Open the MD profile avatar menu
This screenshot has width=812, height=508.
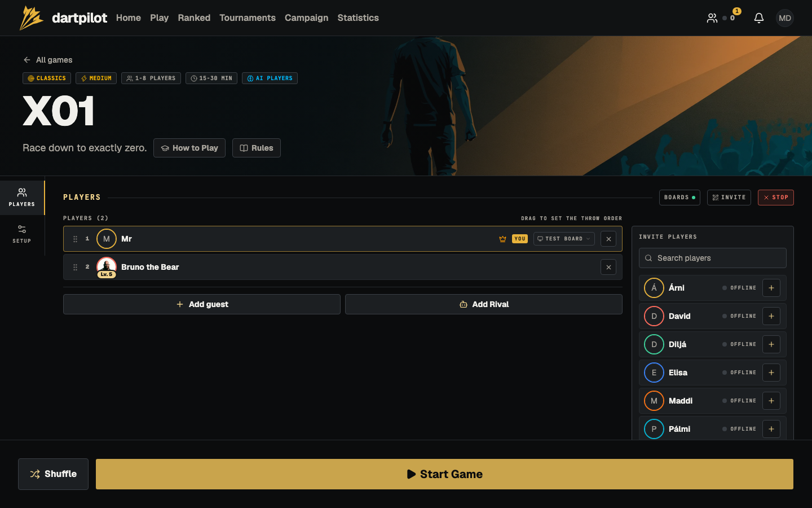(x=785, y=18)
